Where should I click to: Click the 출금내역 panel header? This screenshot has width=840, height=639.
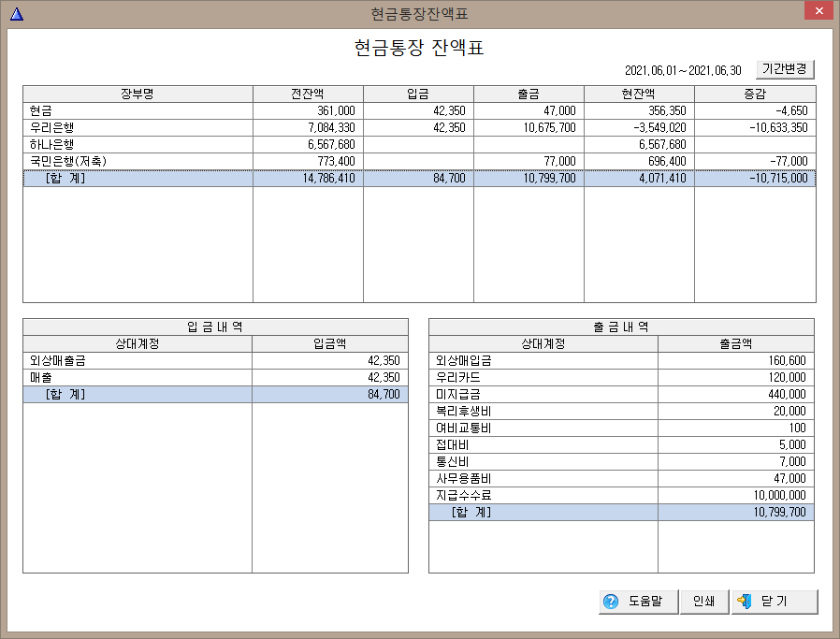[x=621, y=327]
